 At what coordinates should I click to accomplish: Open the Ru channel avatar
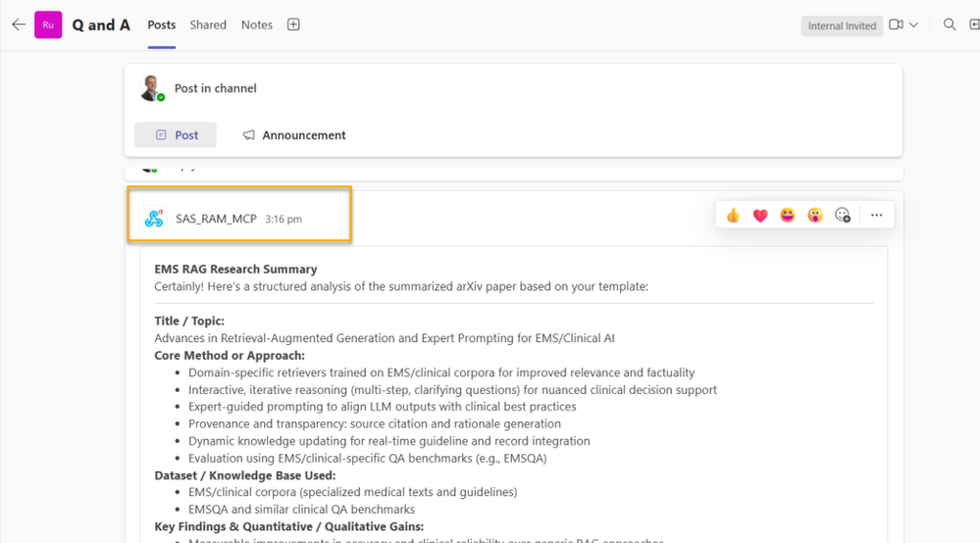tap(48, 25)
